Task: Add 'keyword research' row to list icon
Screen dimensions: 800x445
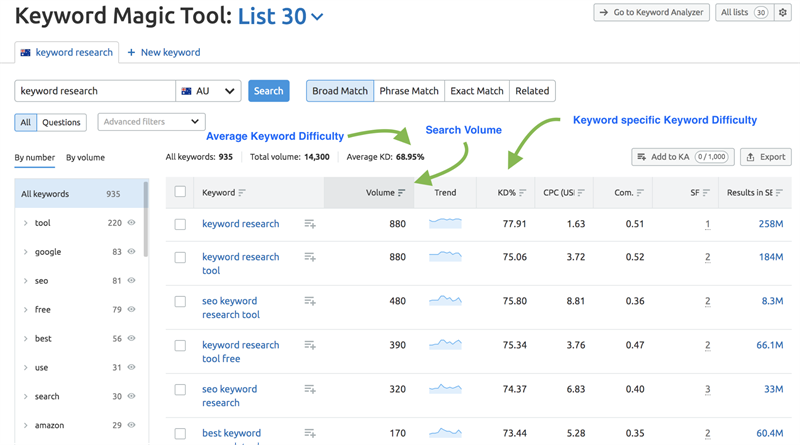Action: tap(310, 224)
